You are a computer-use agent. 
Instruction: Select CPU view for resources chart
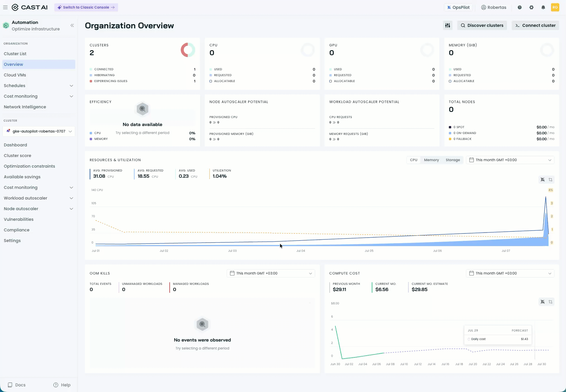pyautogui.click(x=414, y=160)
